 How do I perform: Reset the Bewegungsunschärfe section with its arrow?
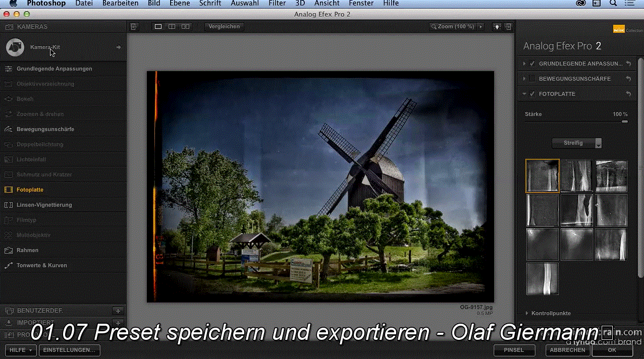[628, 79]
